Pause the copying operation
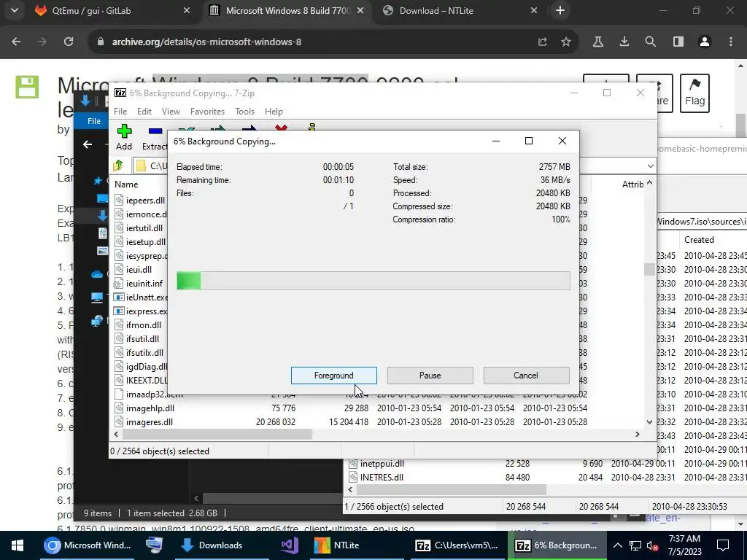Viewport: 747px width, 560px height. click(430, 376)
